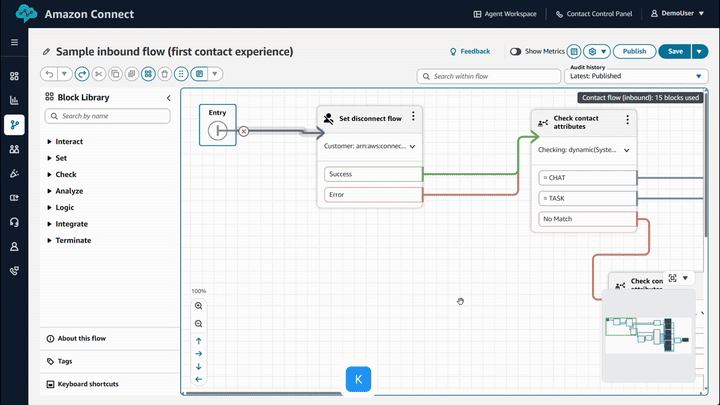Viewport: 720px width, 405px height.
Task: Click the redo arrow in the flow toolbar
Action: point(82,74)
